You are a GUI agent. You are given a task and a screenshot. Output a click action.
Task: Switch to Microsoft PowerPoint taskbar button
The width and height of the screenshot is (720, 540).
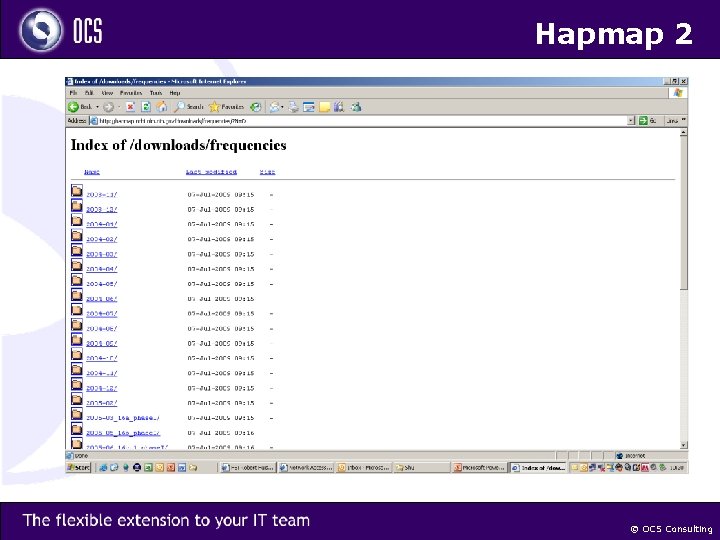point(479,467)
